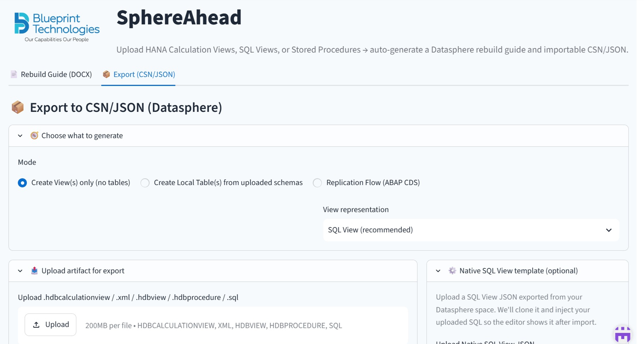This screenshot has width=644, height=344.
Task: Click the inbox icon beside Upload artifact
Action: point(34,270)
